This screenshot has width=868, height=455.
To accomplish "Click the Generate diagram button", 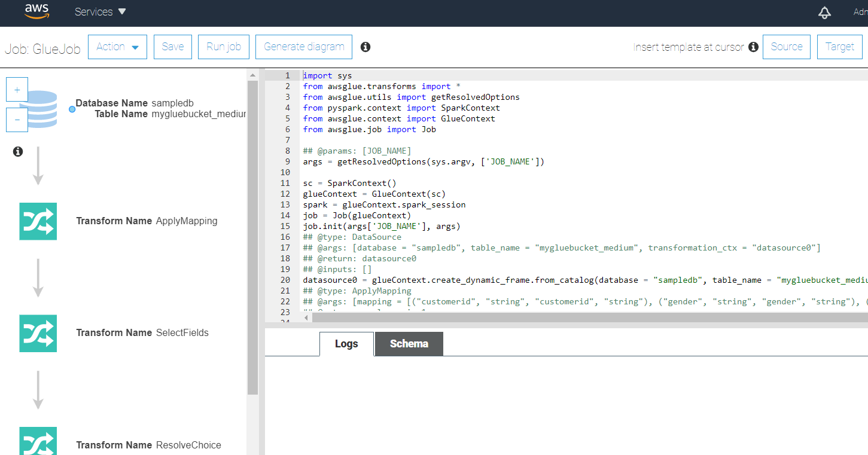I will [304, 47].
